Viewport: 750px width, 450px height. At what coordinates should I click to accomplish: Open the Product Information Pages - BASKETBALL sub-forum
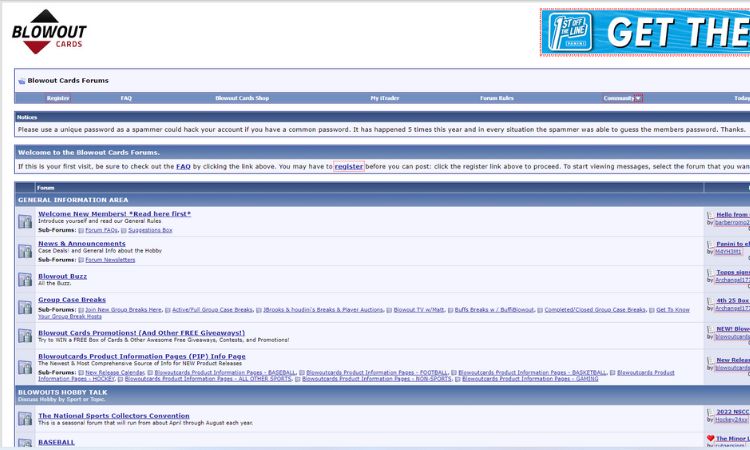(x=532, y=373)
